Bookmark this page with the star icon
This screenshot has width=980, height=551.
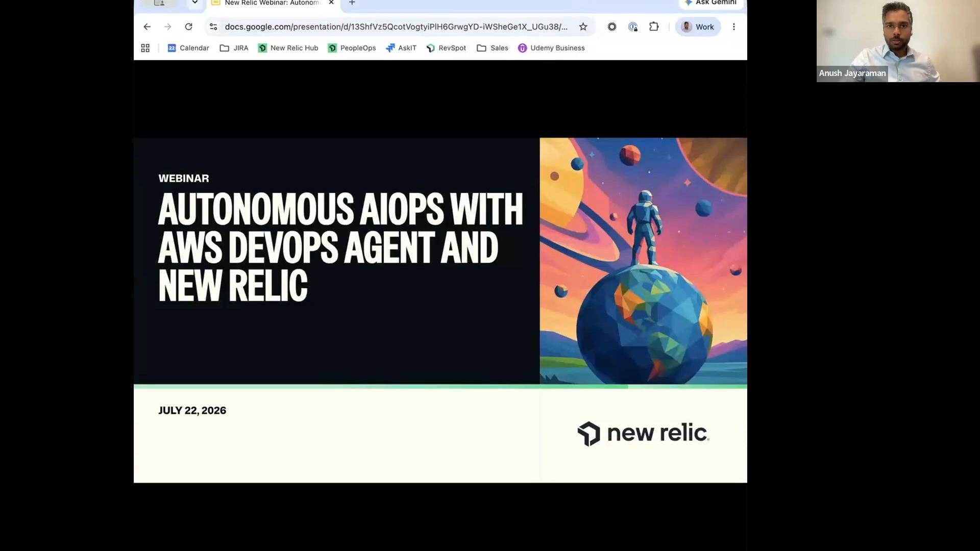[x=583, y=27]
